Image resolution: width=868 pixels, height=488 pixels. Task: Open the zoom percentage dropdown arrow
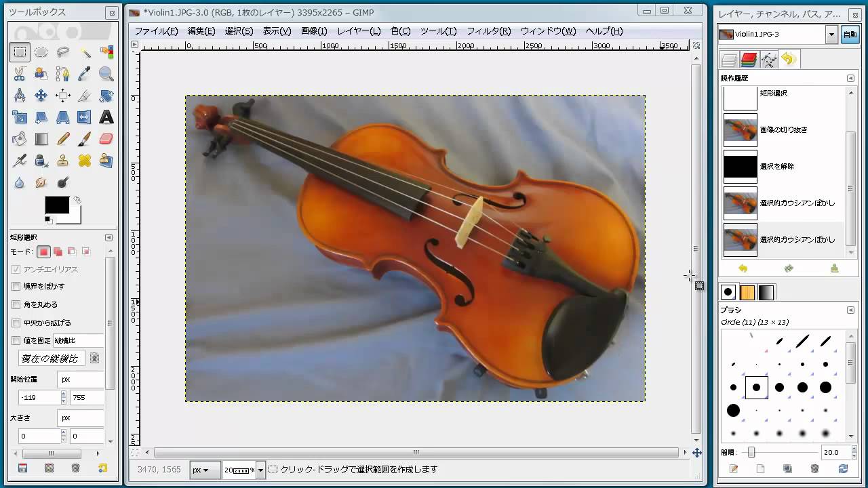tap(260, 470)
